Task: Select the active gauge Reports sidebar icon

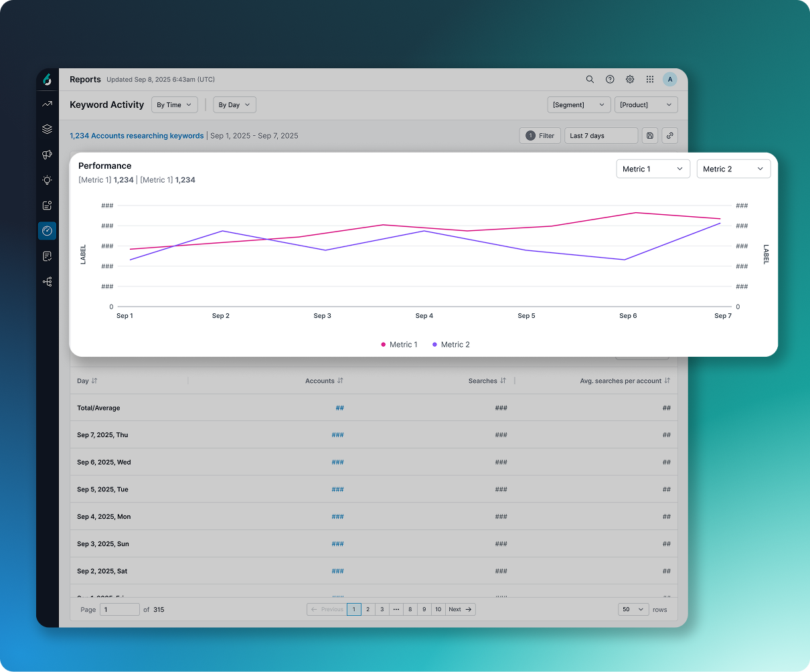Action: [47, 231]
